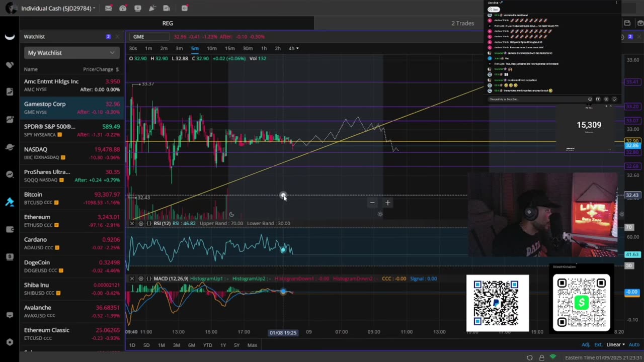
Task: Select the 15m chart interval
Action: (229, 48)
